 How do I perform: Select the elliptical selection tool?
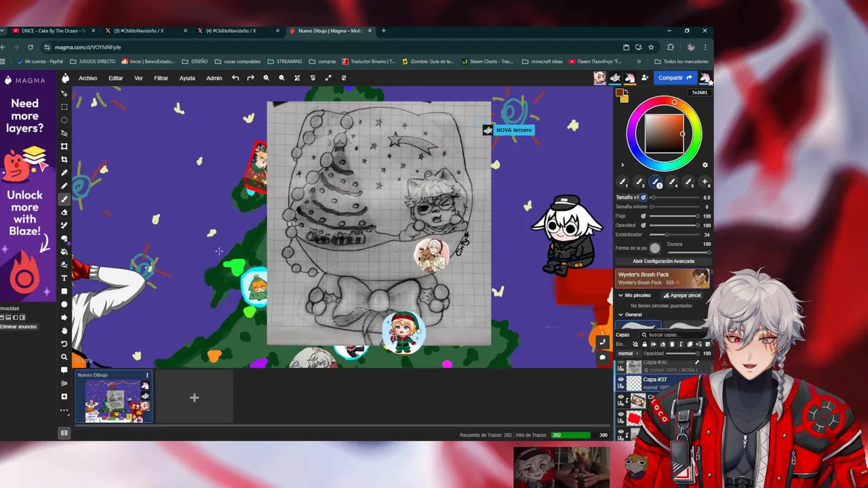(64, 120)
